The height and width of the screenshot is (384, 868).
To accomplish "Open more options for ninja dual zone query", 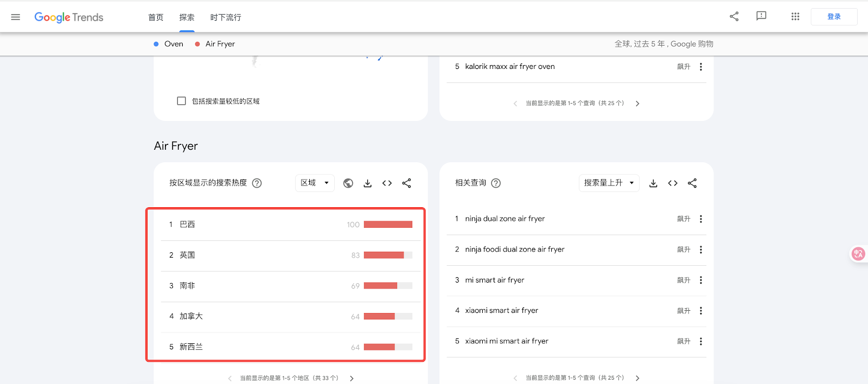I will 701,219.
